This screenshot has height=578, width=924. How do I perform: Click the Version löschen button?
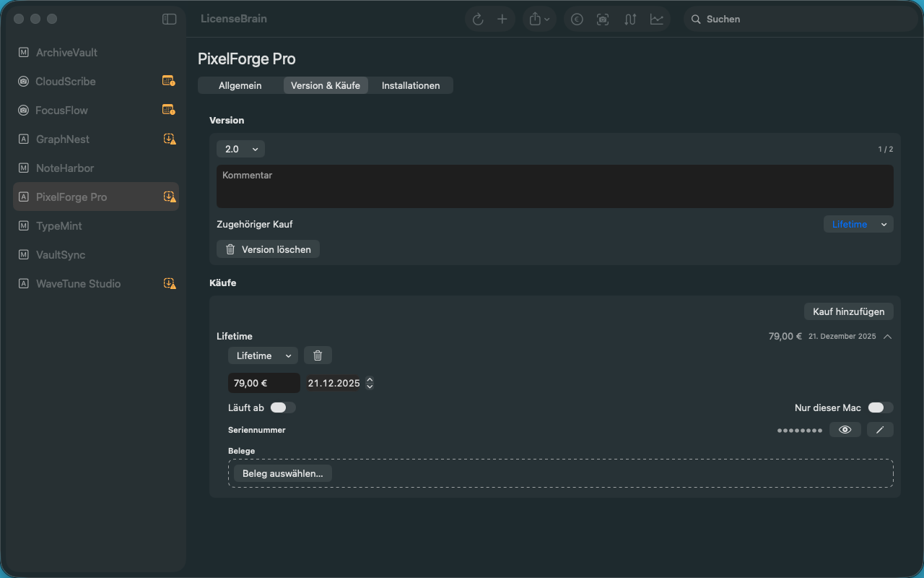tap(268, 249)
